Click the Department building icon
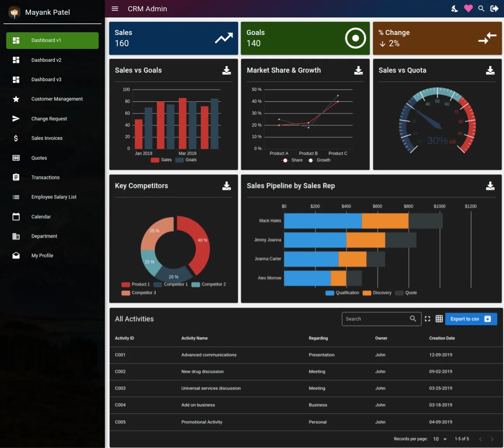504x448 pixels. [x=16, y=236]
